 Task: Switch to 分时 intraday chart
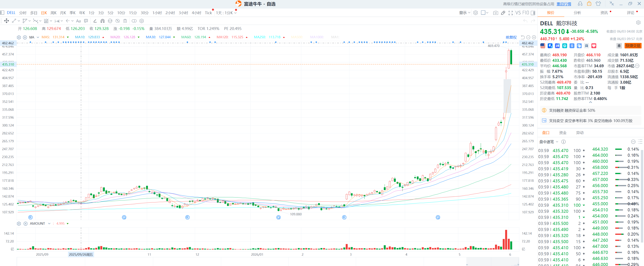tap(23, 13)
